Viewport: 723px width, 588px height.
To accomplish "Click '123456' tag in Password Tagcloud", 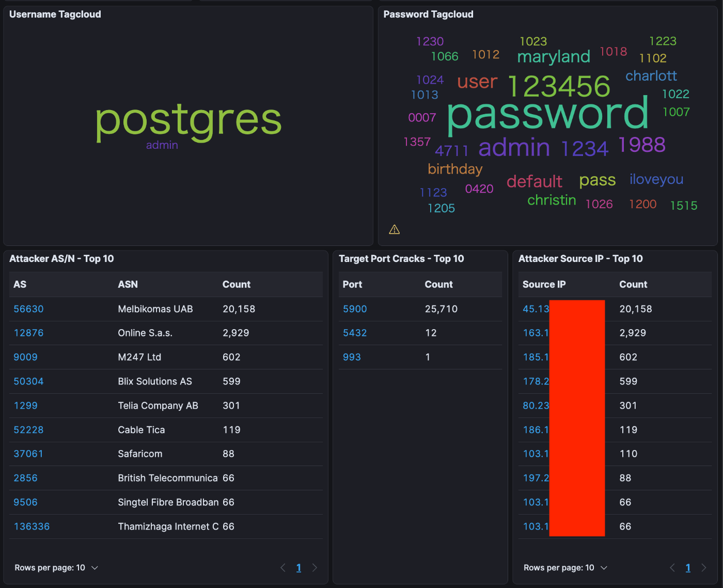I will coord(559,86).
